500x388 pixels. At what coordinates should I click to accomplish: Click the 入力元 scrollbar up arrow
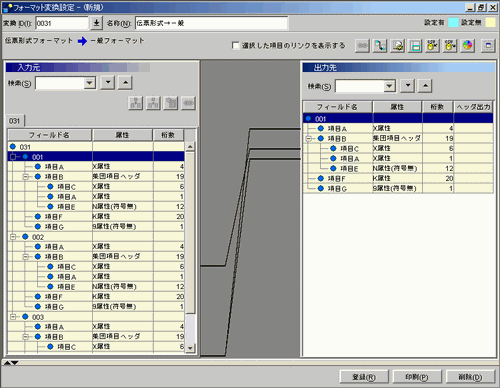coord(190,146)
